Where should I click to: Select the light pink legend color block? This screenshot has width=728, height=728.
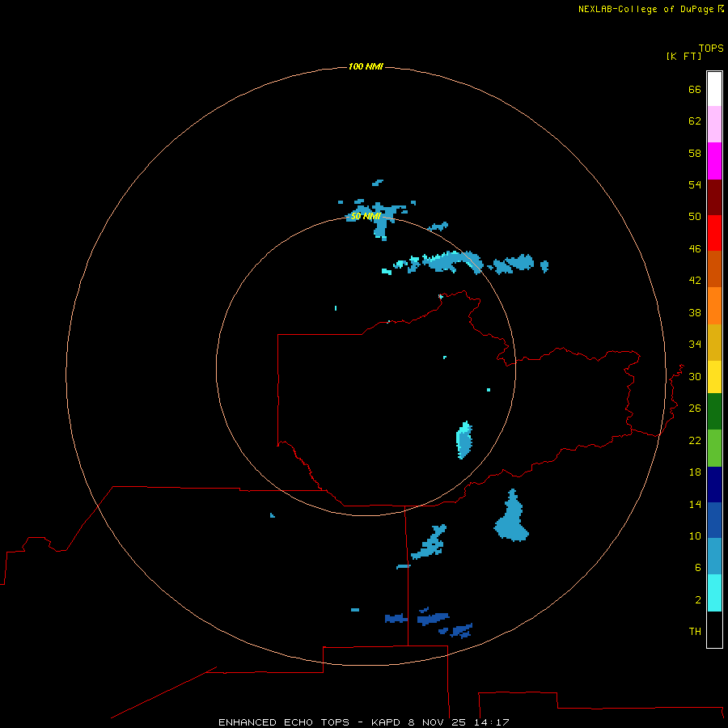(714, 125)
